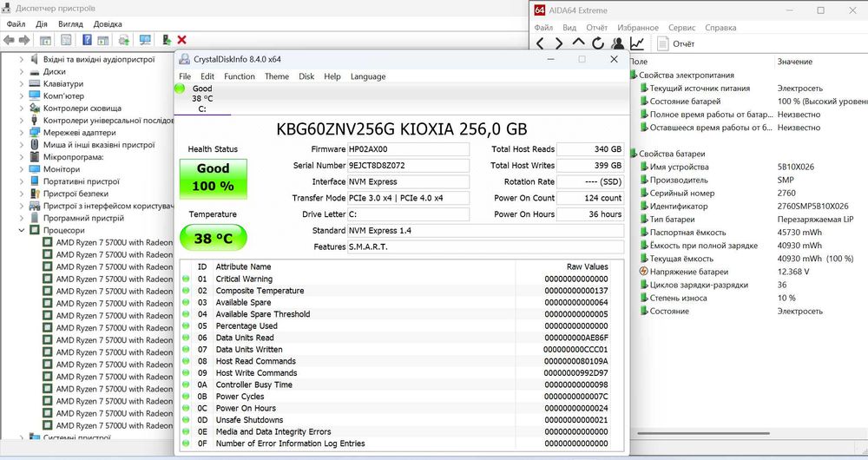Click the 38 °C temperature button
The height and width of the screenshot is (460, 868).
(x=214, y=238)
